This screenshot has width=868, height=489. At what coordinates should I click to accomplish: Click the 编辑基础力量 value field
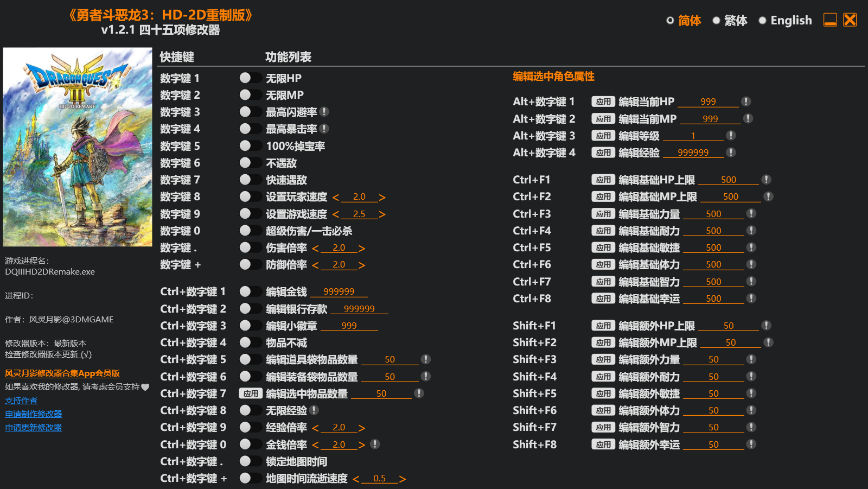[x=713, y=214]
